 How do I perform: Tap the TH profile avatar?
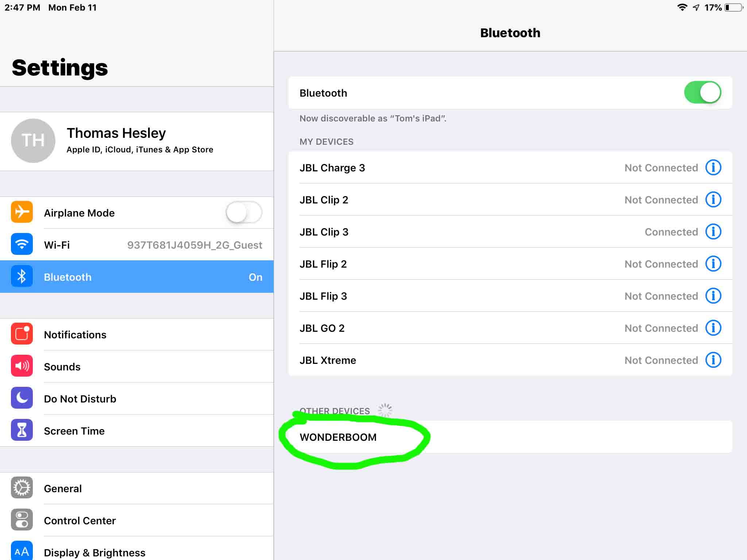[x=33, y=141]
